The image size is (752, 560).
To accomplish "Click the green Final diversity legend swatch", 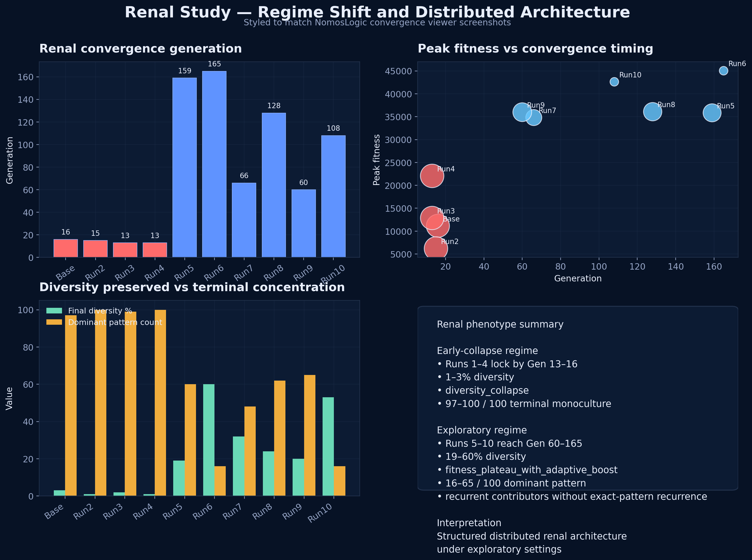I will coord(54,311).
